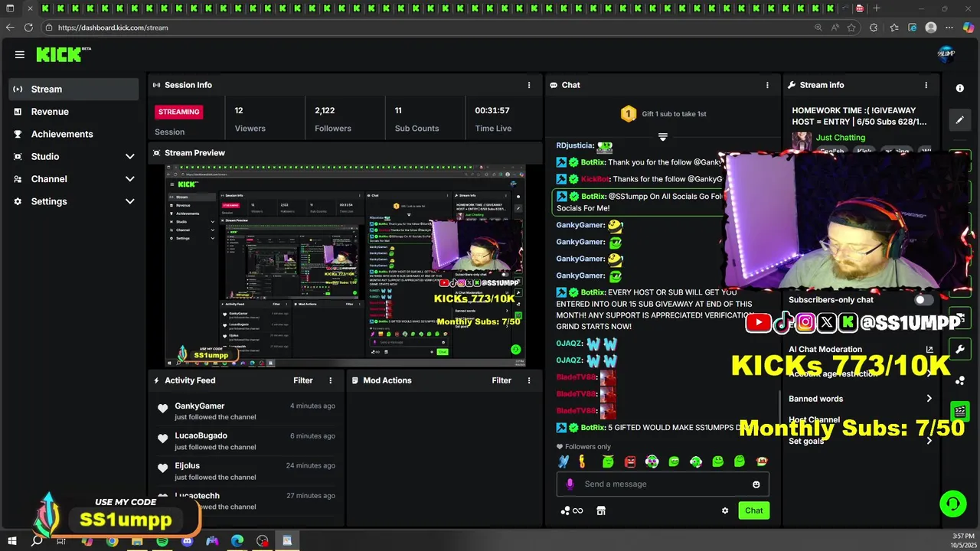Select Stream in the sidebar

[x=73, y=89]
